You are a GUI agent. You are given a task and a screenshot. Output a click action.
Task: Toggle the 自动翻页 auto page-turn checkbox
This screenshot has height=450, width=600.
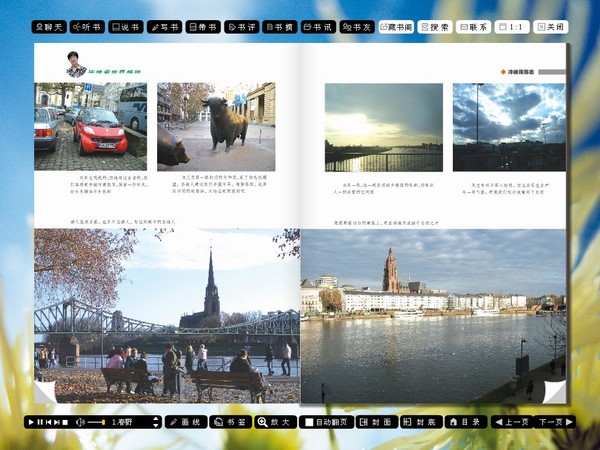click(309, 422)
